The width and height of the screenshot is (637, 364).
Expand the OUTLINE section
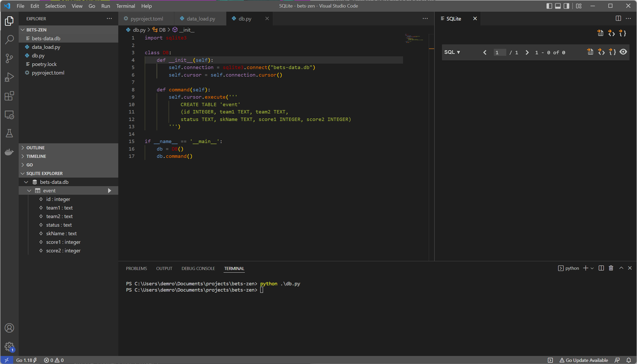[36, 148]
